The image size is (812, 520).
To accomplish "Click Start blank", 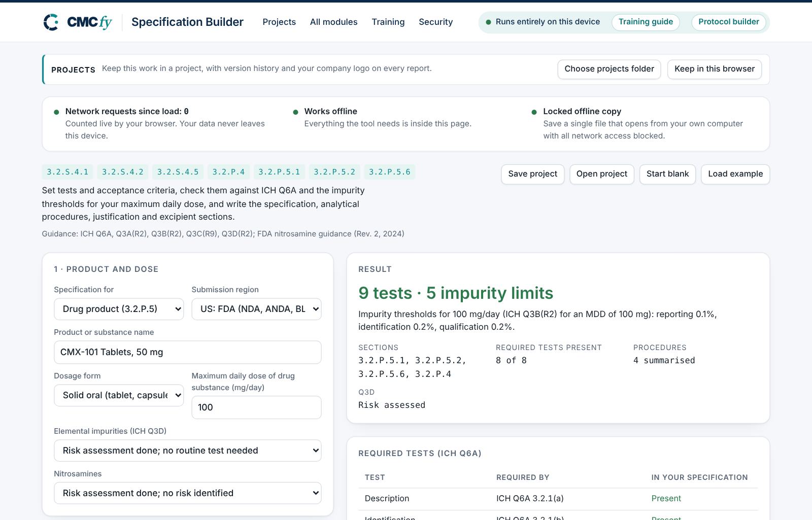I will coord(667,174).
